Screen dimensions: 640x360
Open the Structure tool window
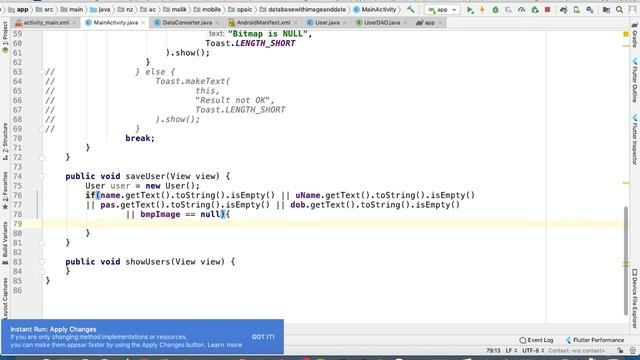click(x=5, y=141)
